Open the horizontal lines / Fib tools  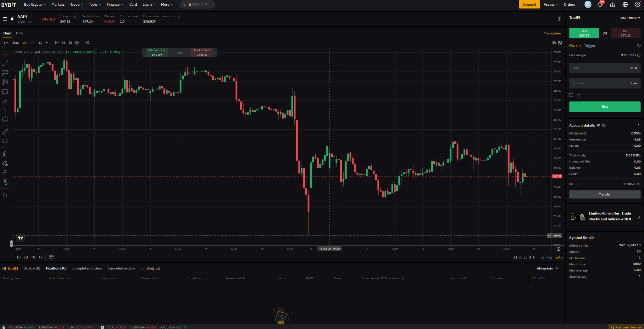click(5, 73)
